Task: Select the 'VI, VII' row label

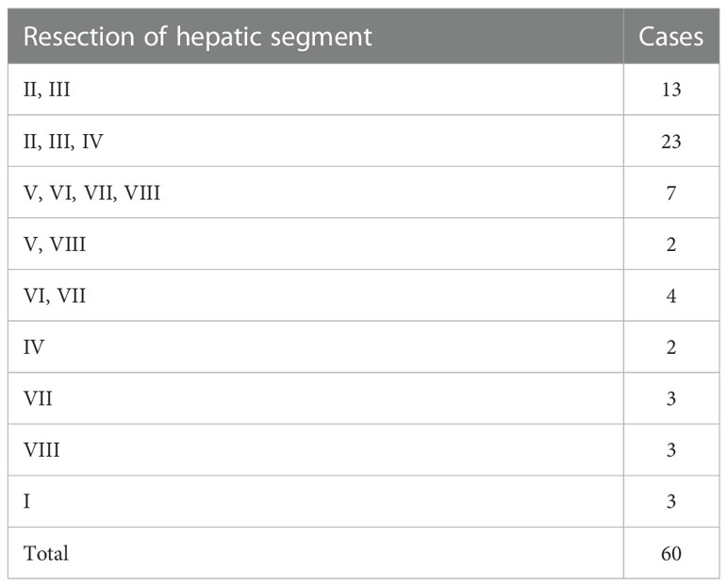Action: pyautogui.click(x=55, y=295)
